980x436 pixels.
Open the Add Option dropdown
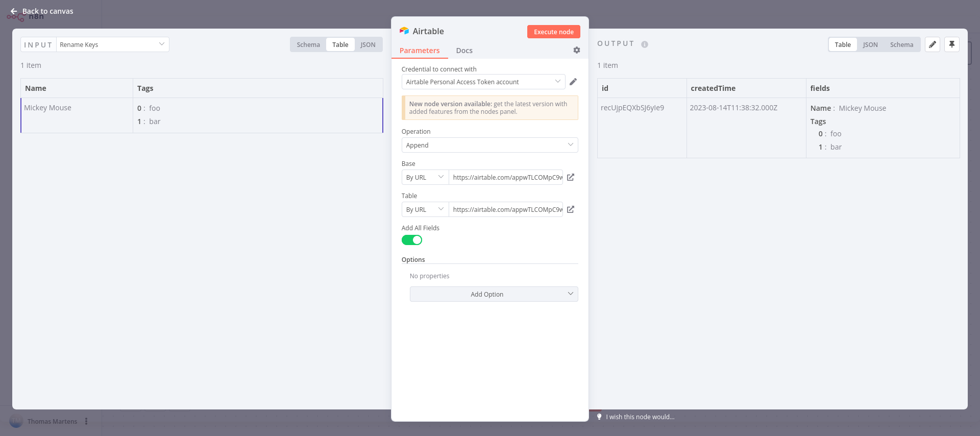point(494,294)
